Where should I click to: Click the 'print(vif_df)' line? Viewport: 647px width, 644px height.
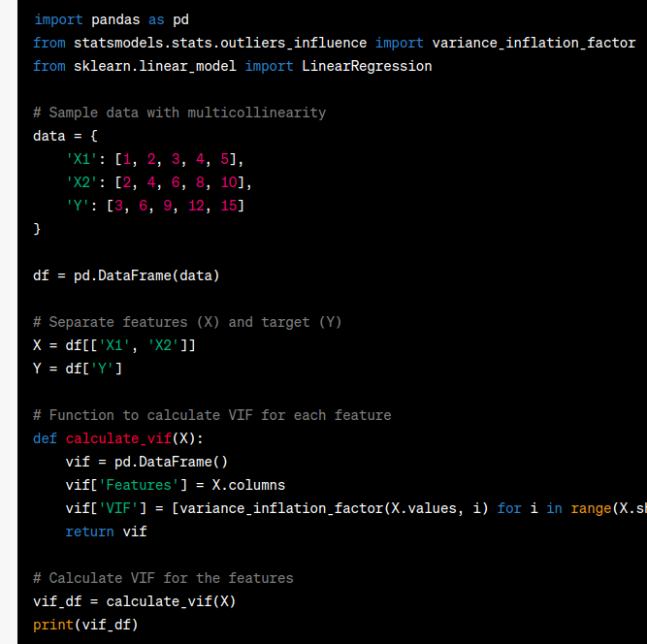tap(85, 625)
